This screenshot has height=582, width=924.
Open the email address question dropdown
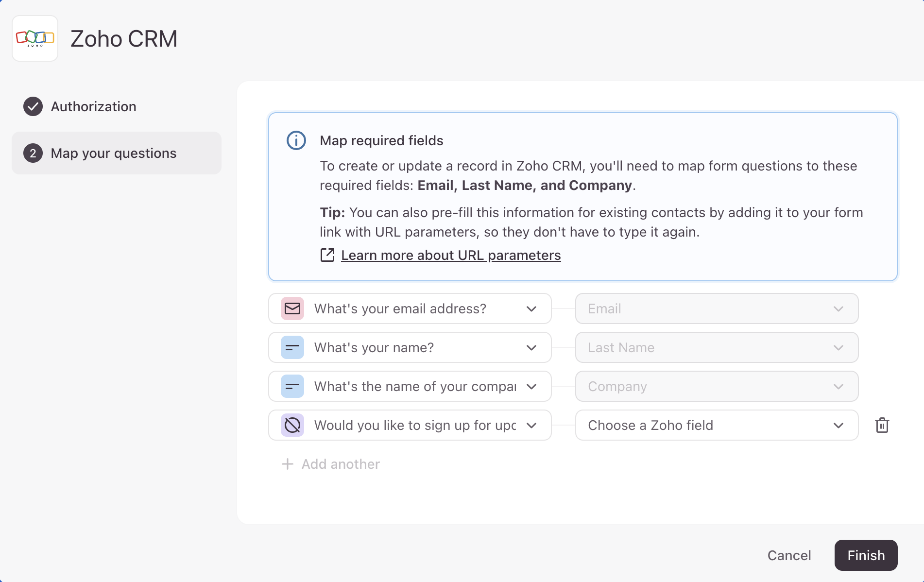(410, 308)
